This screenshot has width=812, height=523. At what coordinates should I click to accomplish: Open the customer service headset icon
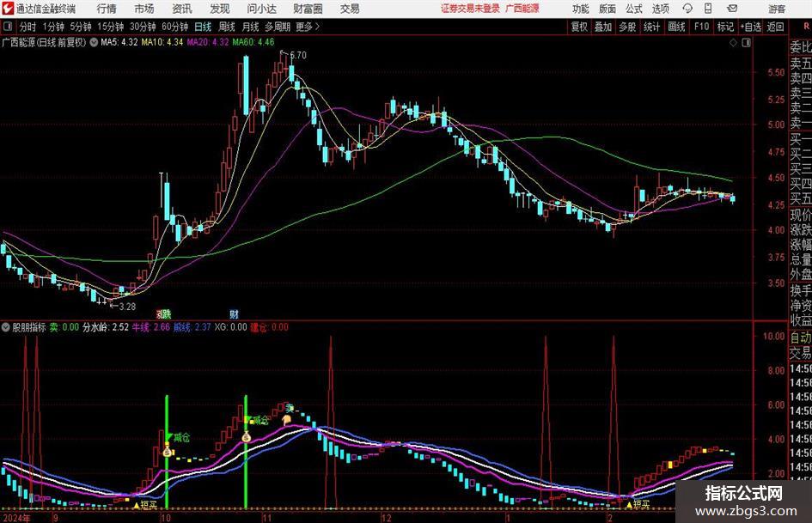pos(687,9)
